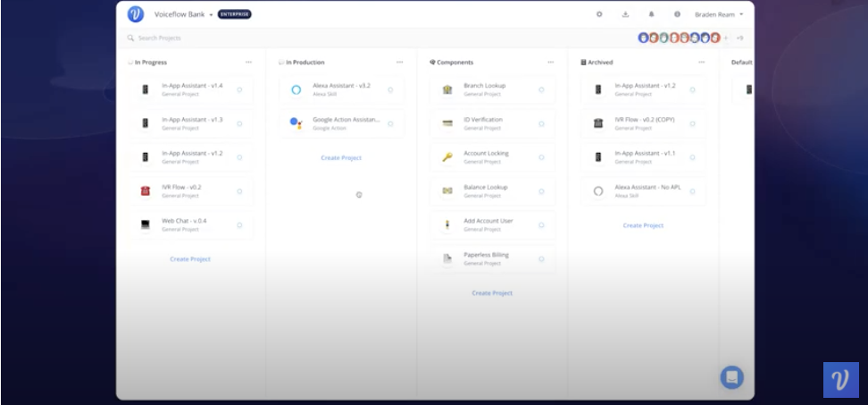The image size is (868, 405).
Task: Click the plus icon to add a member
Action: [726, 38]
